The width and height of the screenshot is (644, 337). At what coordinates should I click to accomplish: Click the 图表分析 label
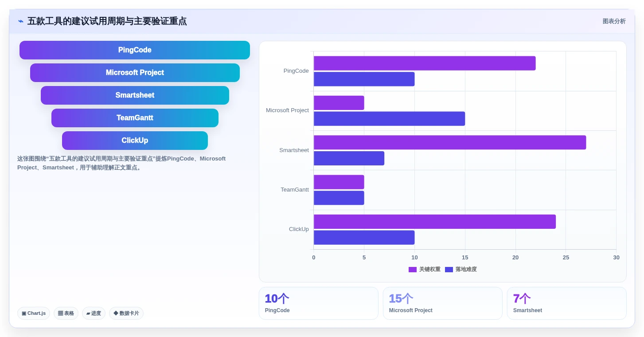614,21
